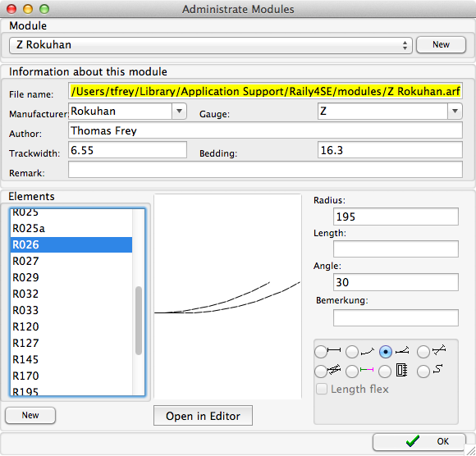Open the Z Rokuhan module dropdown
476x456 pixels.
210,45
